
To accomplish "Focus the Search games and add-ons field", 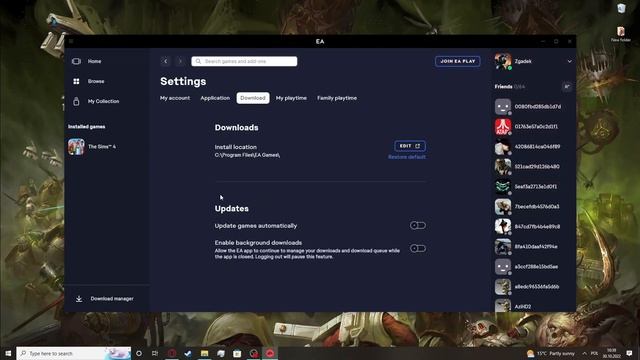I will (x=244, y=61).
